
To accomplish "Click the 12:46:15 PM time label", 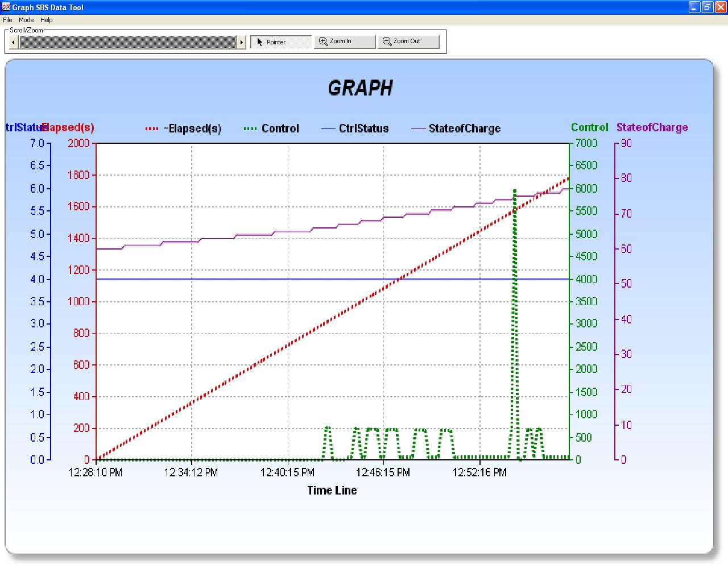I will [x=383, y=472].
